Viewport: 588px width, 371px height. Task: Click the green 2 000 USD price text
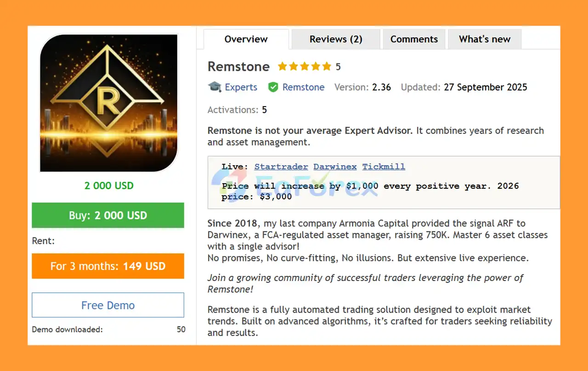(109, 186)
